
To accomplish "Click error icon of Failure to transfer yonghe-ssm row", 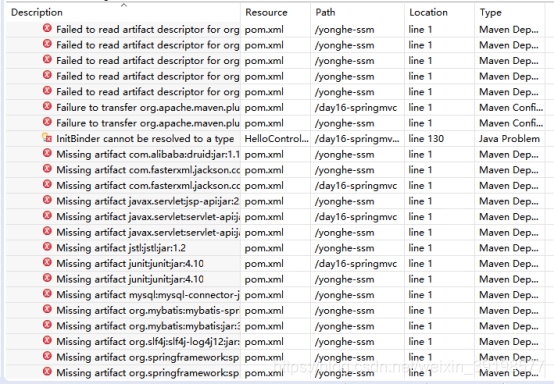I will pos(47,122).
